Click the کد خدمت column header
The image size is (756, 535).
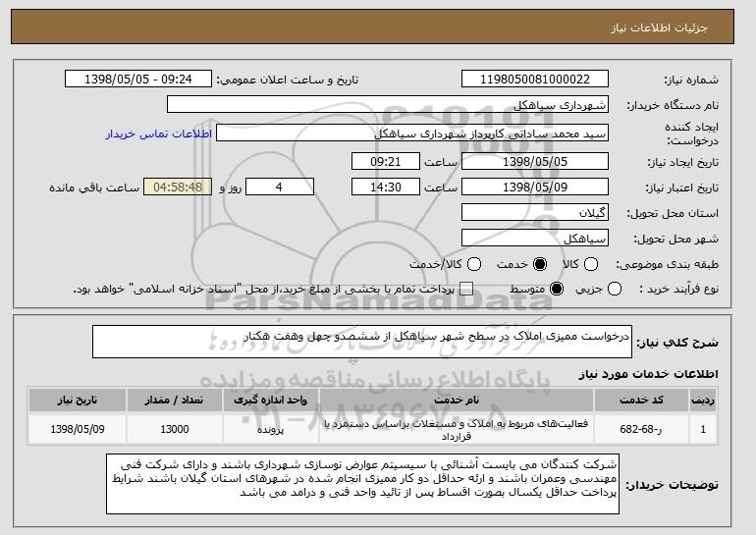click(641, 401)
